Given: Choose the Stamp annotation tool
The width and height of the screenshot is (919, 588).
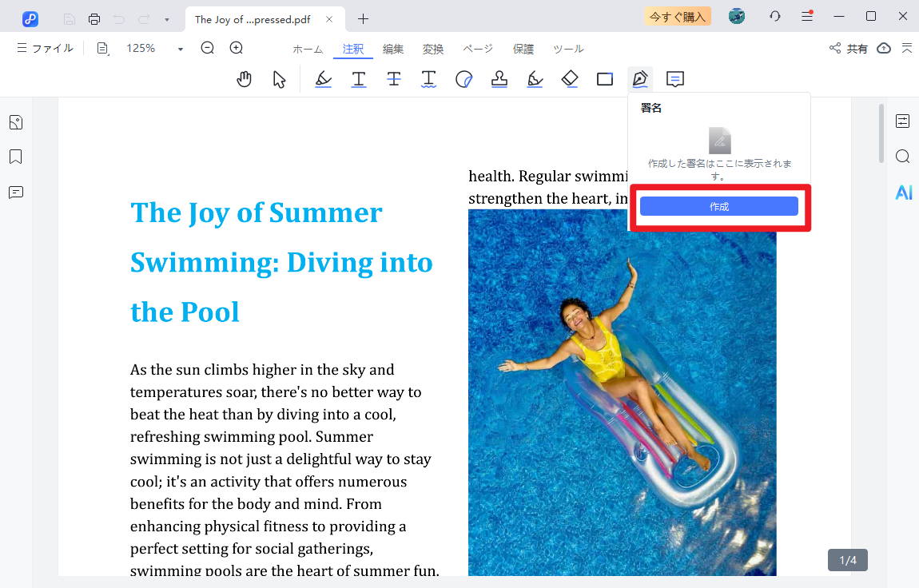Looking at the screenshot, I should point(499,79).
